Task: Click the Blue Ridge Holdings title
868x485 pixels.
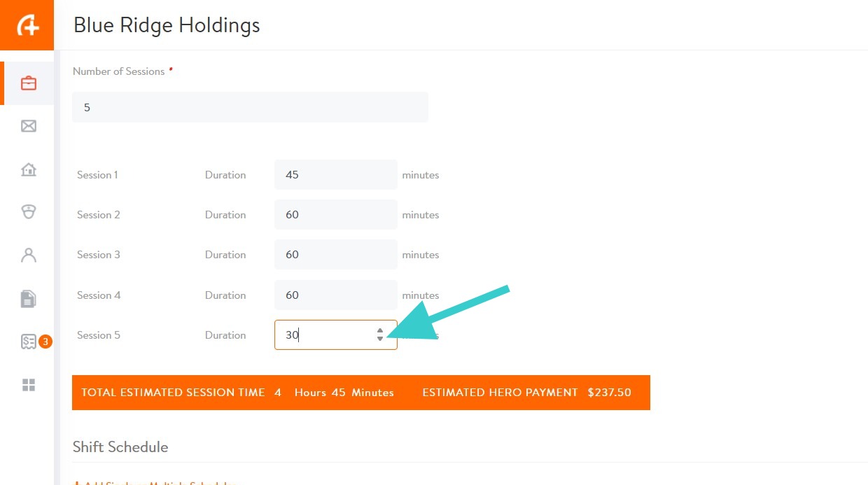Action: tap(167, 26)
